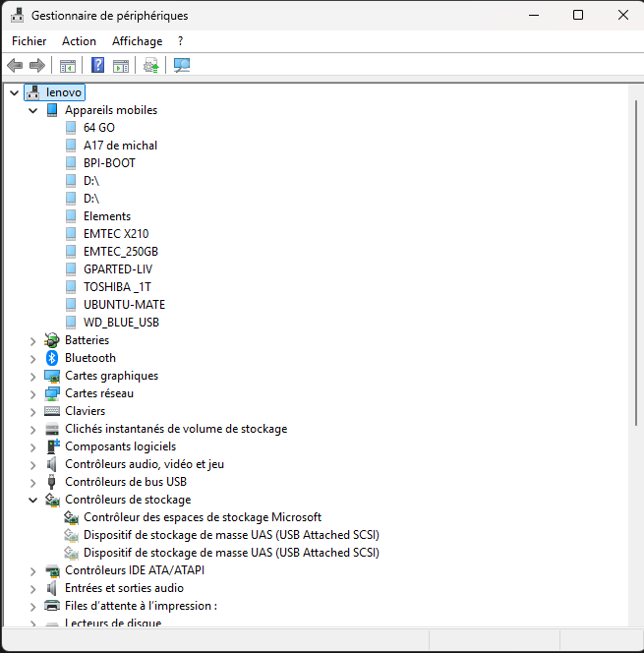Select the EMTEC_250GB device
The width and height of the screenshot is (644, 653).
tap(121, 252)
